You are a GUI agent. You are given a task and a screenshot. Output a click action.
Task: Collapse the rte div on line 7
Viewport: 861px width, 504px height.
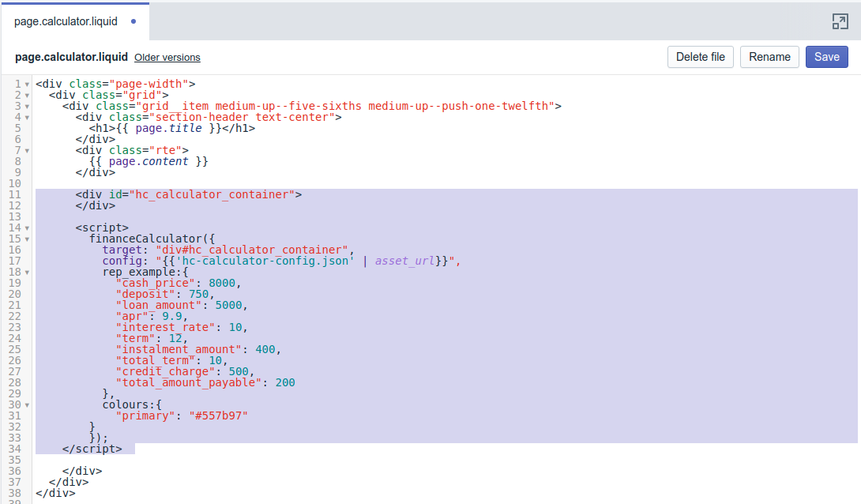coord(27,150)
